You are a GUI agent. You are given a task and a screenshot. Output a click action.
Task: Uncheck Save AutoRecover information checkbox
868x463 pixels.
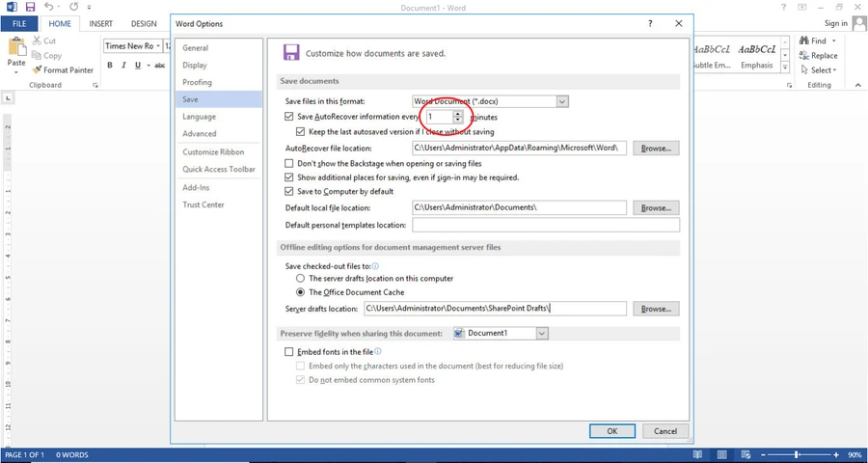coord(288,117)
